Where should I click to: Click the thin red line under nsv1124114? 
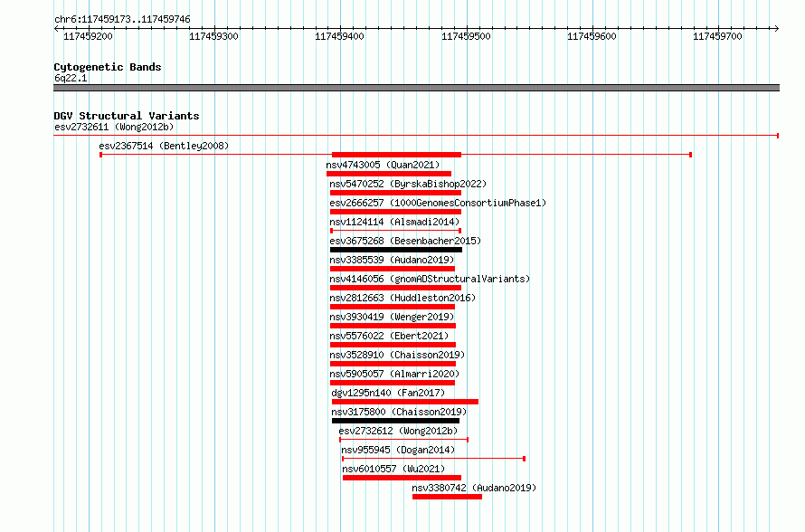[395, 231]
